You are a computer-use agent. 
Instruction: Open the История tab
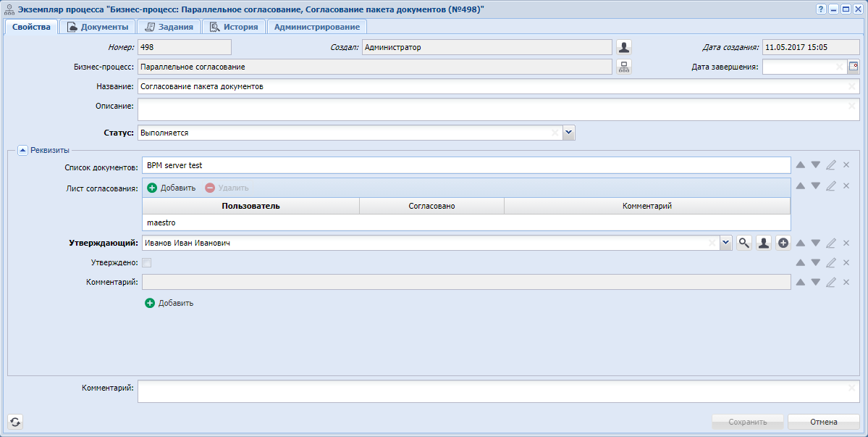tap(234, 27)
